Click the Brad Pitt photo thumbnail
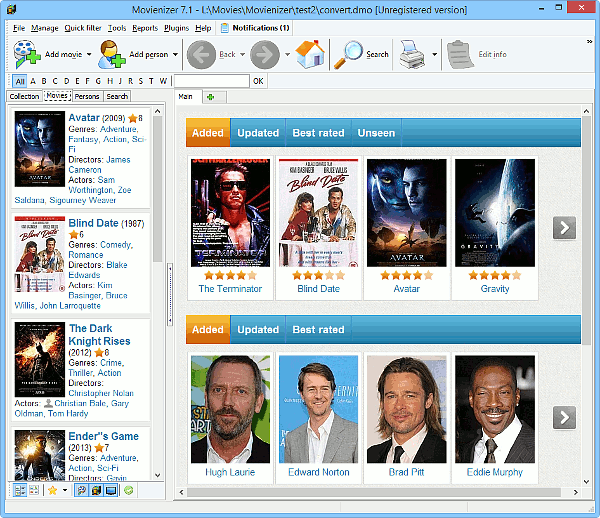 [406, 409]
